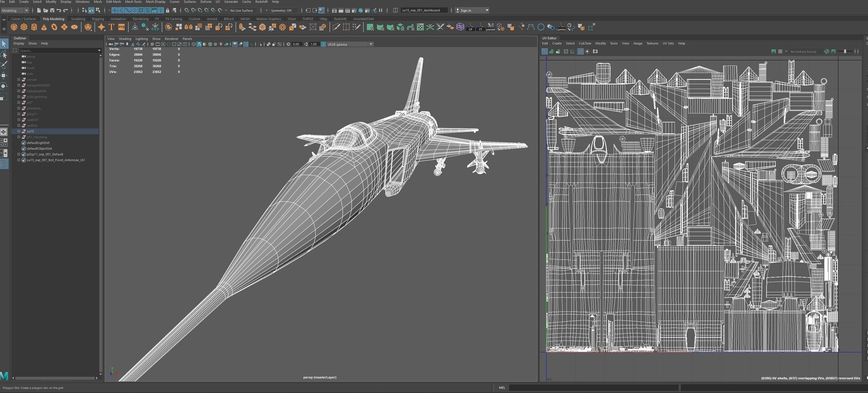Create a polygon sphere from the shelf
Image resolution: width=868 pixels, height=393 pixels.
coord(14,27)
